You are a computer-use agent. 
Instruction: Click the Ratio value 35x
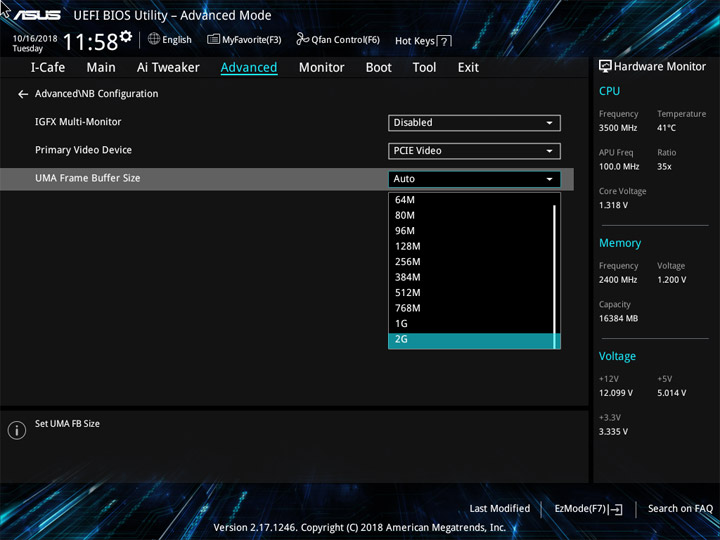point(664,167)
